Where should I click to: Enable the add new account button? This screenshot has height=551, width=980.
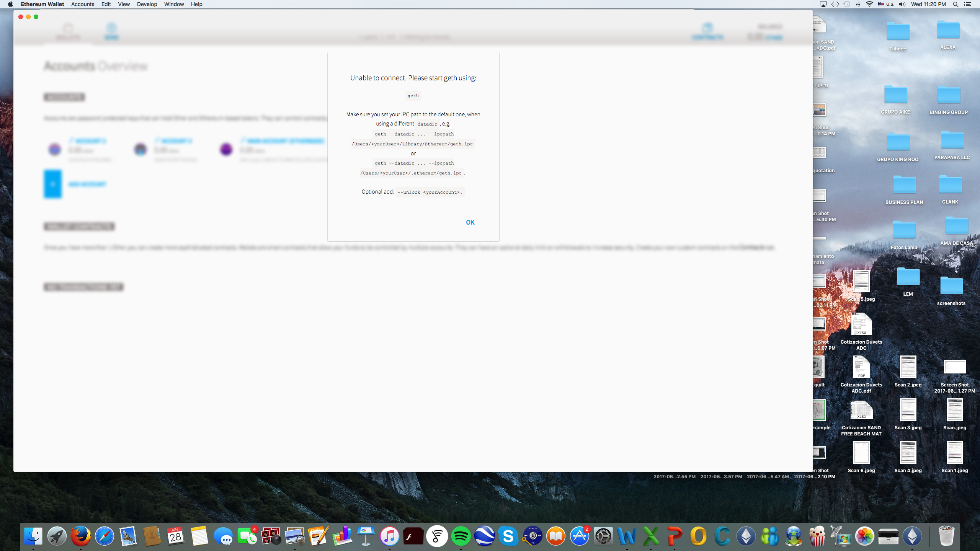tap(53, 184)
